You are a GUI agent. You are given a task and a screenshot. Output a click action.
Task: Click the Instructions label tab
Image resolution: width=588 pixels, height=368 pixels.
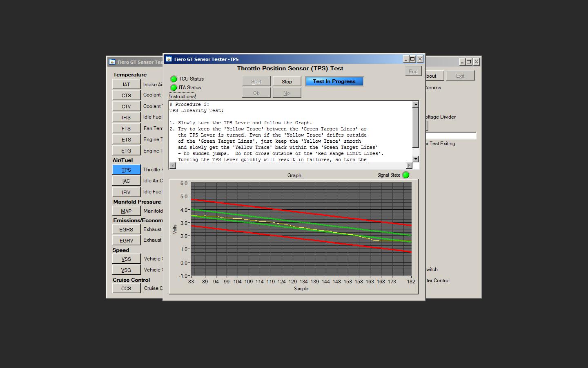click(x=182, y=96)
